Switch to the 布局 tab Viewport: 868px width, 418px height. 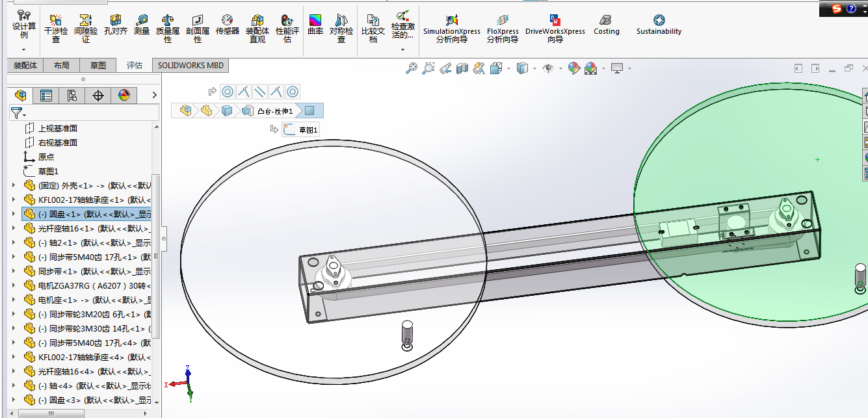point(62,66)
